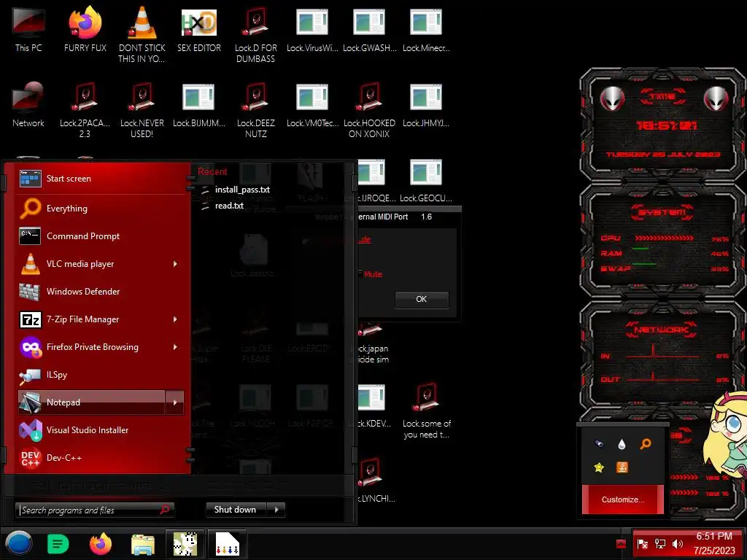Click the red .de link in dialog
Image resolution: width=747 pixels, height=560 pixels.
(365, 239)
